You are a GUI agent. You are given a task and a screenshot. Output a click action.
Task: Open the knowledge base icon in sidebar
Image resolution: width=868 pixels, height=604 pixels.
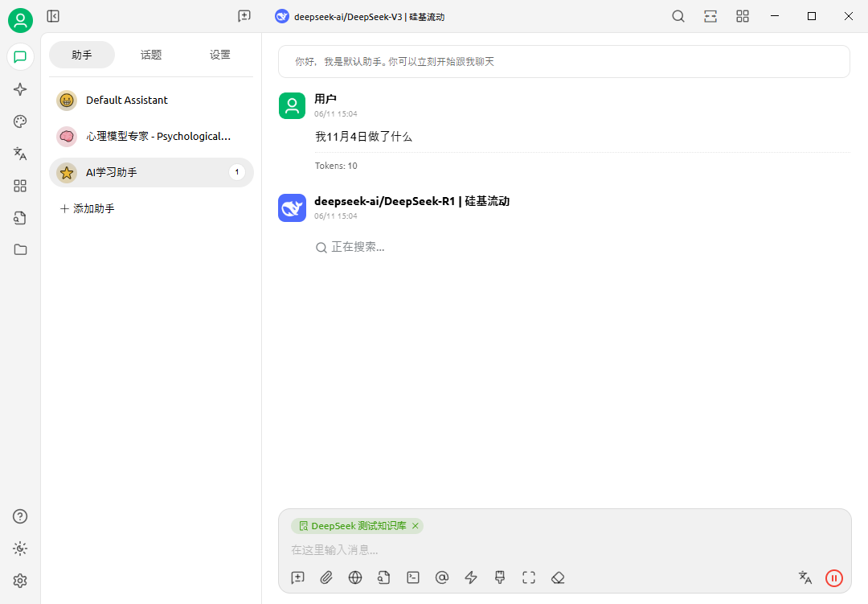(x=20, y=218)
